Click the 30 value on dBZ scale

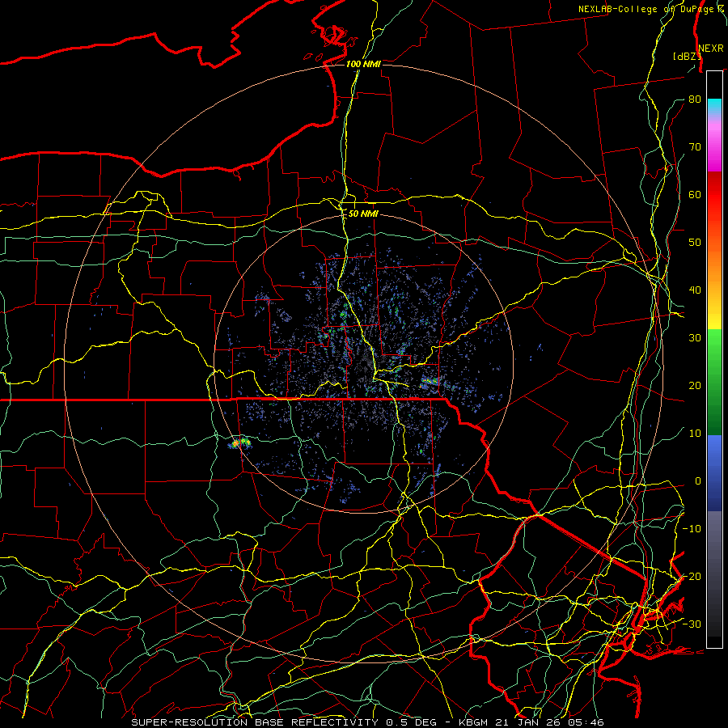(695, 338)
